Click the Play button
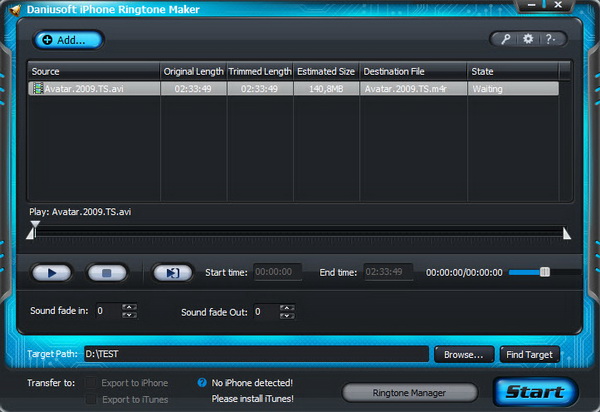600x412 pixels. 53,272
